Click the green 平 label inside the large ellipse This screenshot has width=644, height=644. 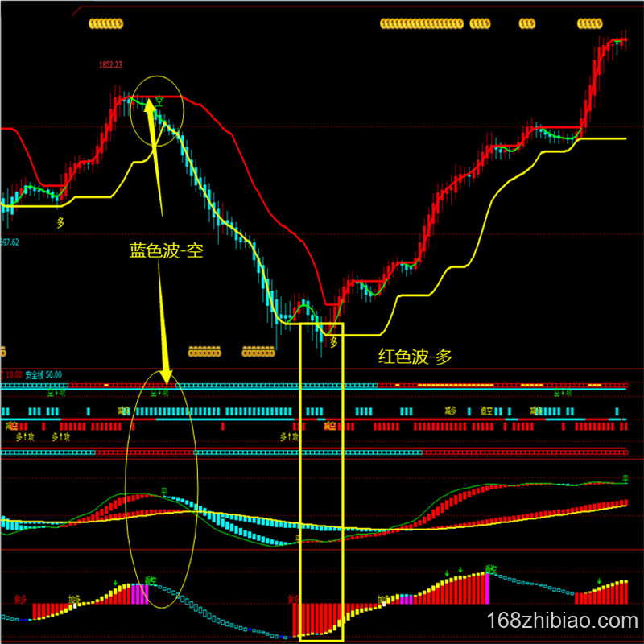pyautogui.click(x=163, y=491)
